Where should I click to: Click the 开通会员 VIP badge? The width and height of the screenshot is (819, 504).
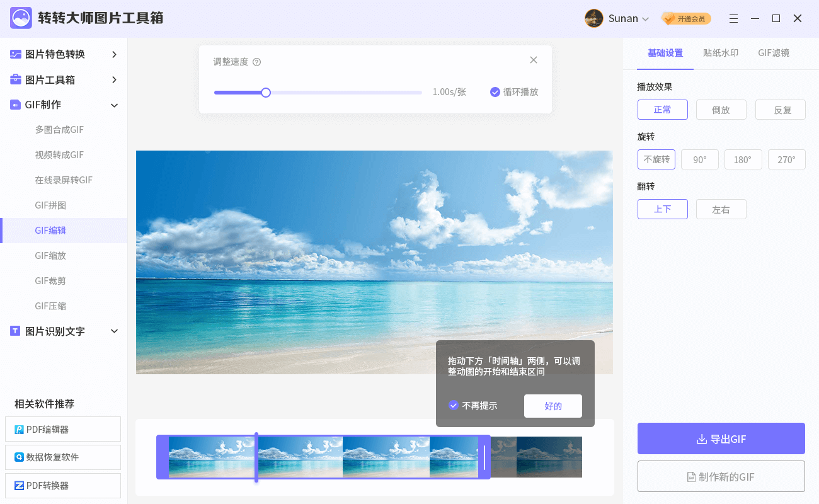coord(686,19)
